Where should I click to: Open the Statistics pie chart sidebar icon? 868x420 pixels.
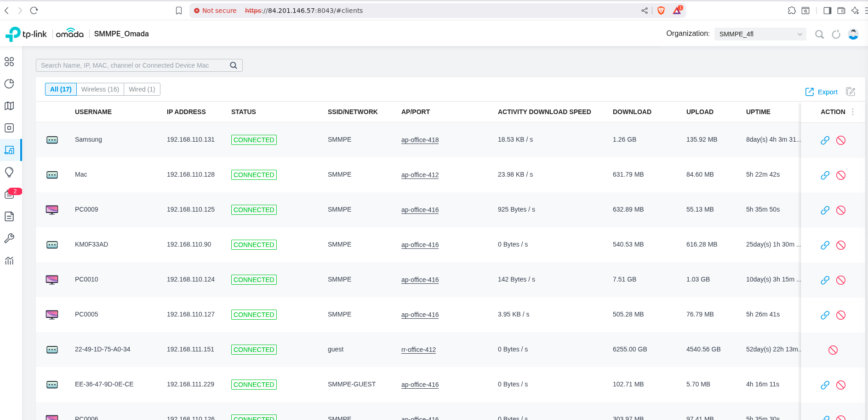9,84
